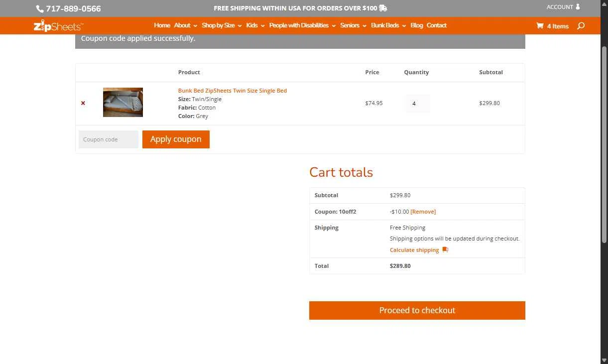
Task: Click the Fabric: Cotton text
Action: [197, 108]
